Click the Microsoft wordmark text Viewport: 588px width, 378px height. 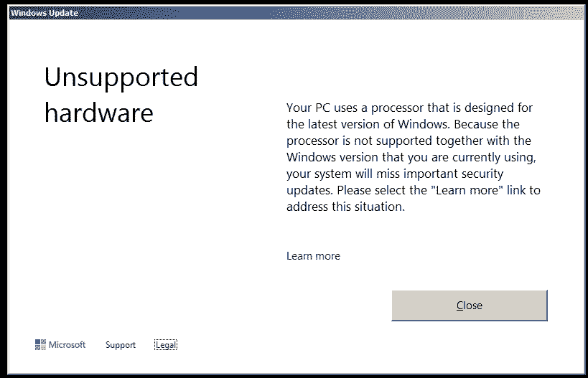pyautogui.click(x=67, y=345)
